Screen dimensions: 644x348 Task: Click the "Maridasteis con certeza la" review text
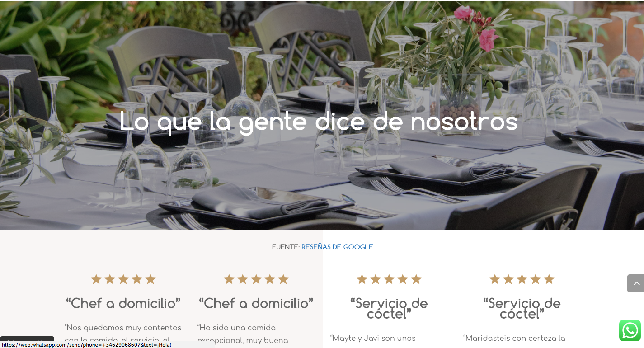(x=514, y=339)
